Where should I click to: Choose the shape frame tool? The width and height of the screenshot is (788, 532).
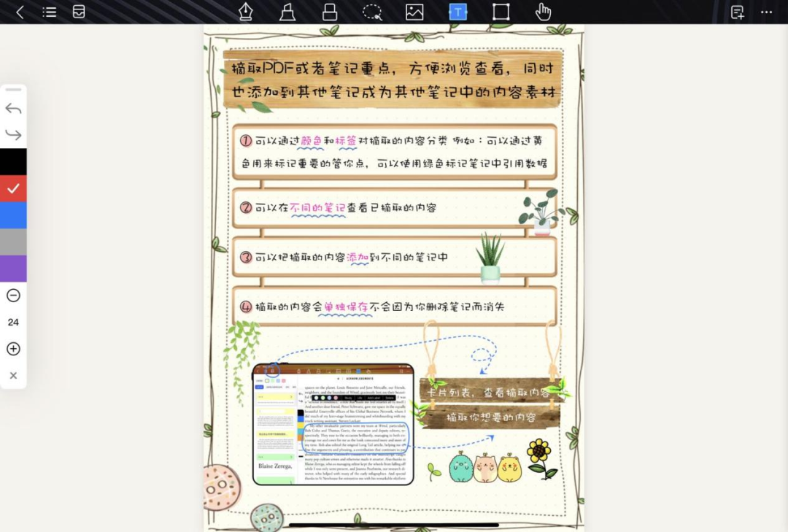(x=500, y=12)
